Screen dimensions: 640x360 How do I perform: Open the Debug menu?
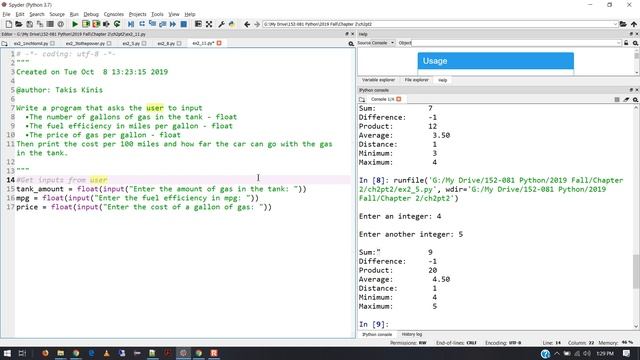click(x=91, y=14)
